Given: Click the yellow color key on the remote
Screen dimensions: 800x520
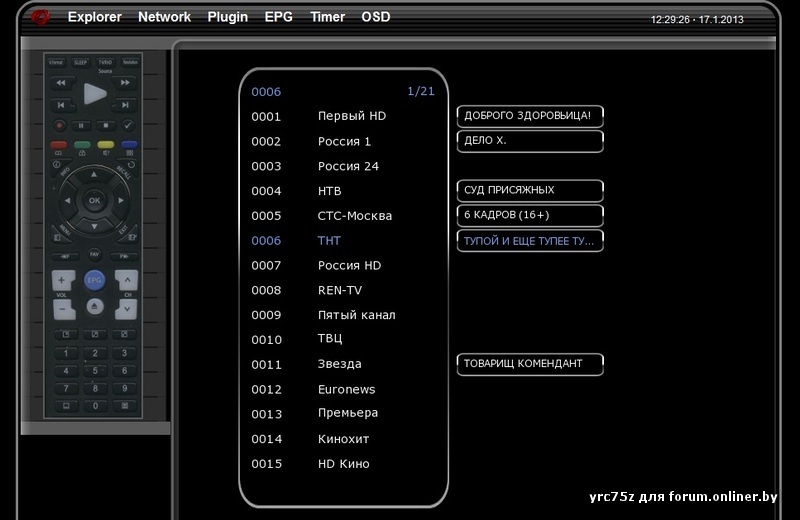Looking at the screenshot, I should [x=106, y=145].
